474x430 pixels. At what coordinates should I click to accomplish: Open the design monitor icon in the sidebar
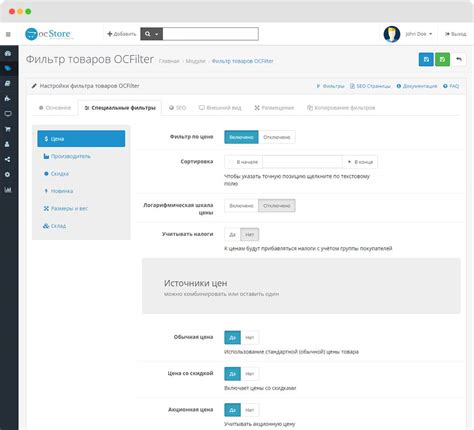click(8, 114)
